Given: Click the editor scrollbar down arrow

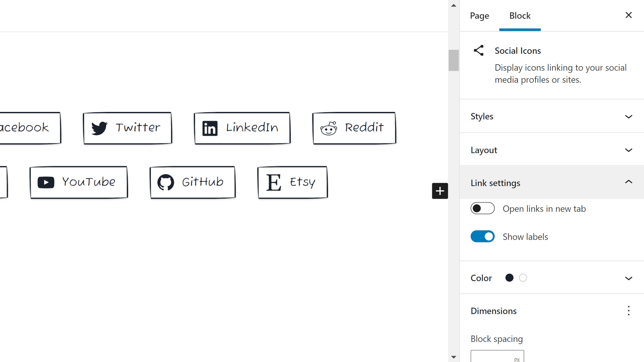Looking at the screenshot, I should pos(454,357).
